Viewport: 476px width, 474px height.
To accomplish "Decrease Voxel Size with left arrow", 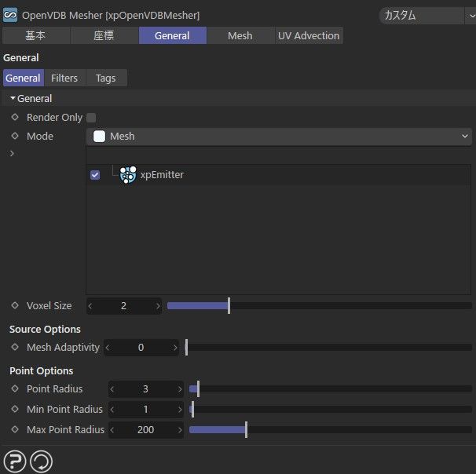I will 90,306.
